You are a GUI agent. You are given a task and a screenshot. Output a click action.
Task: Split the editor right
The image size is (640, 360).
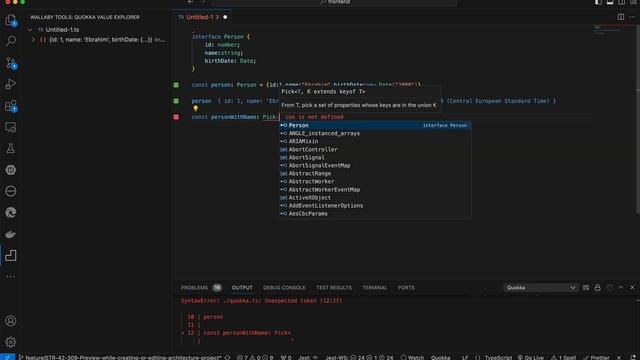pyautogui.click(x=620, y=17)
